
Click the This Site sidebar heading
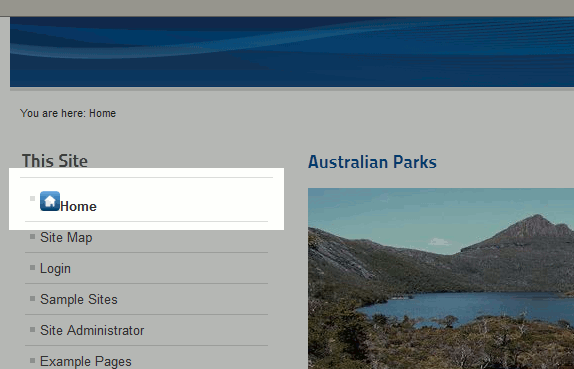(55, 161)
